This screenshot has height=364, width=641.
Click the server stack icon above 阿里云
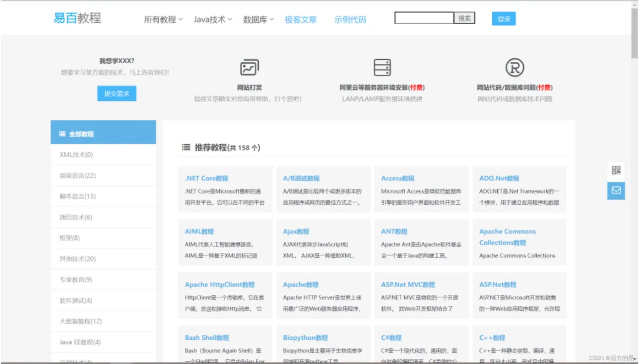click(382, 67)
